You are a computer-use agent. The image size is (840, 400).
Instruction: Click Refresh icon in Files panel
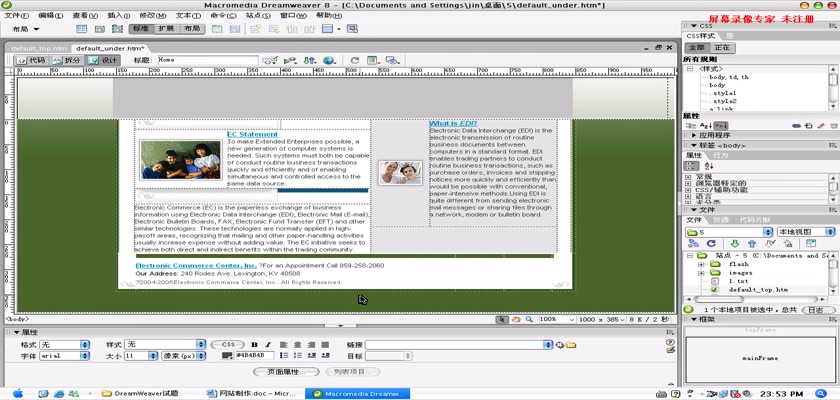711,244
